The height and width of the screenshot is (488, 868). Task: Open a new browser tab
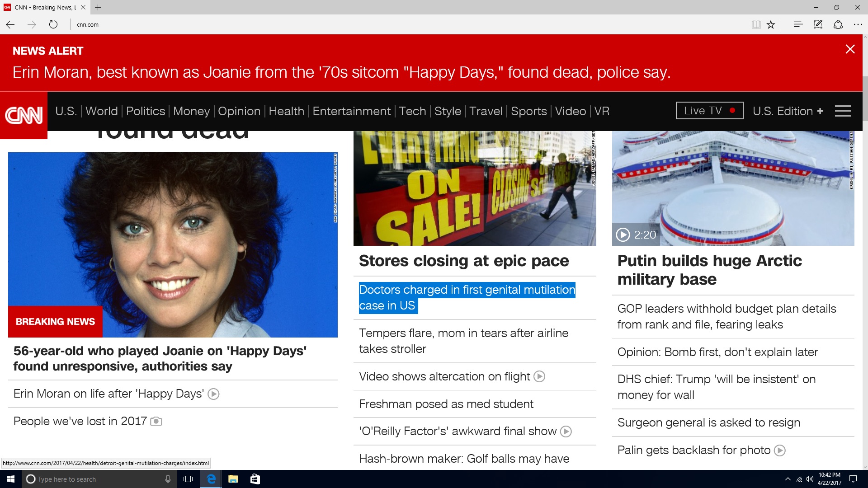pyautogui.click(x=98, y=7)
